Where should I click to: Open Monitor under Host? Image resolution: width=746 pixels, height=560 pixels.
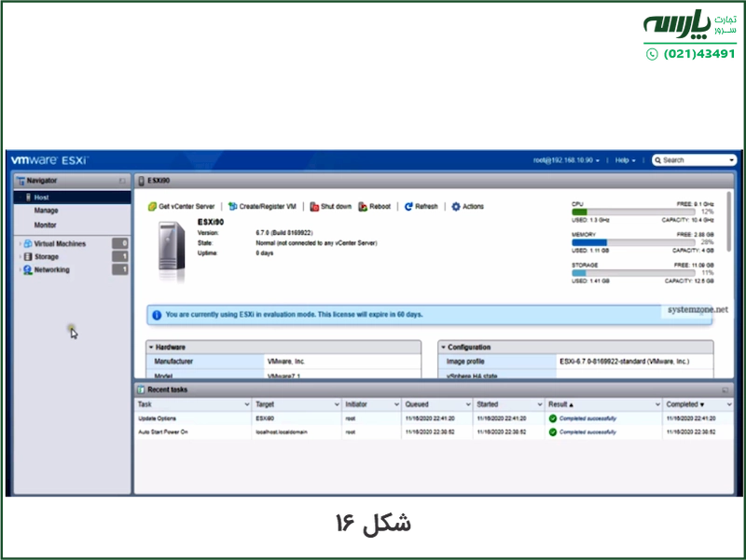tap(45, 225)
